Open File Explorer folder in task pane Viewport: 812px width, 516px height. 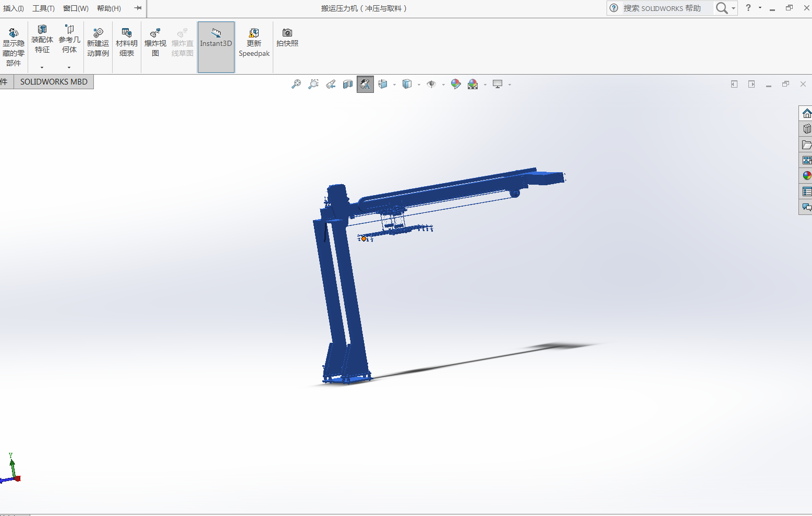click(806, 145)
